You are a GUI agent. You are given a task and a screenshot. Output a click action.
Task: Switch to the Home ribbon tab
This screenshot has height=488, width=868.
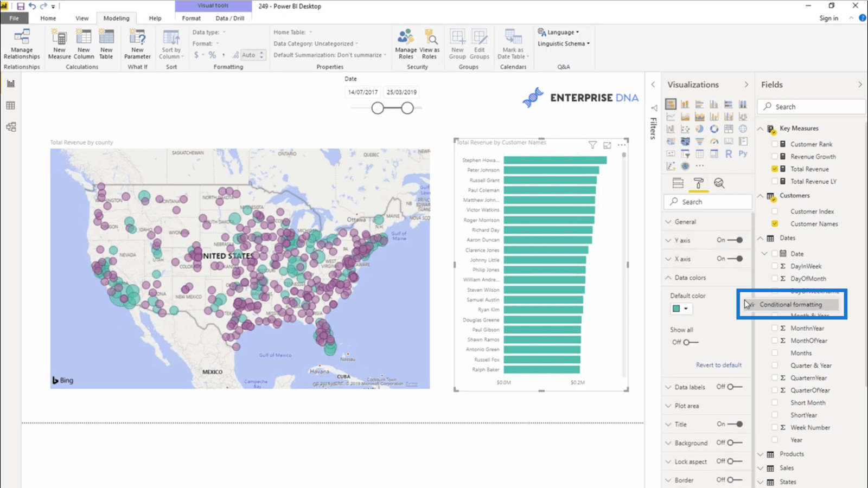tap(48, 18)
